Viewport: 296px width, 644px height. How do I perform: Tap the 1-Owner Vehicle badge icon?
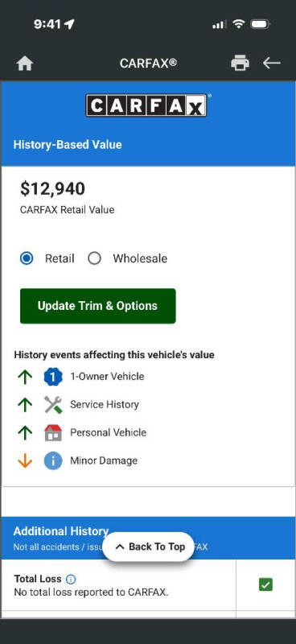pos(53,377)
